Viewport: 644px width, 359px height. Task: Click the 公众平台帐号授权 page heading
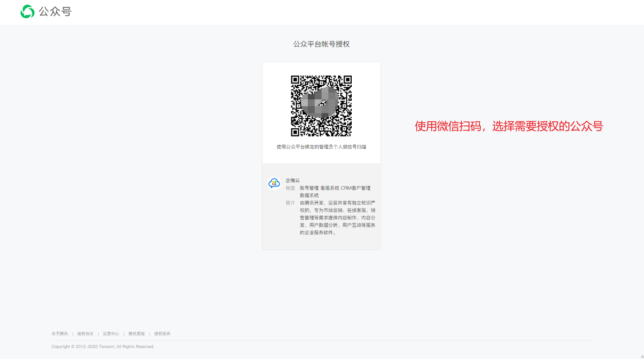(321, 44)
